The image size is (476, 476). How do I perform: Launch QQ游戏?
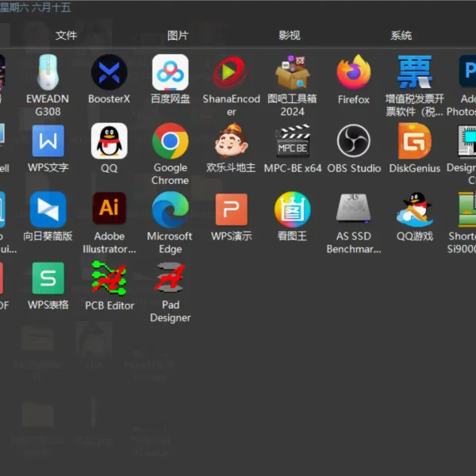click(x=415, y=209)
